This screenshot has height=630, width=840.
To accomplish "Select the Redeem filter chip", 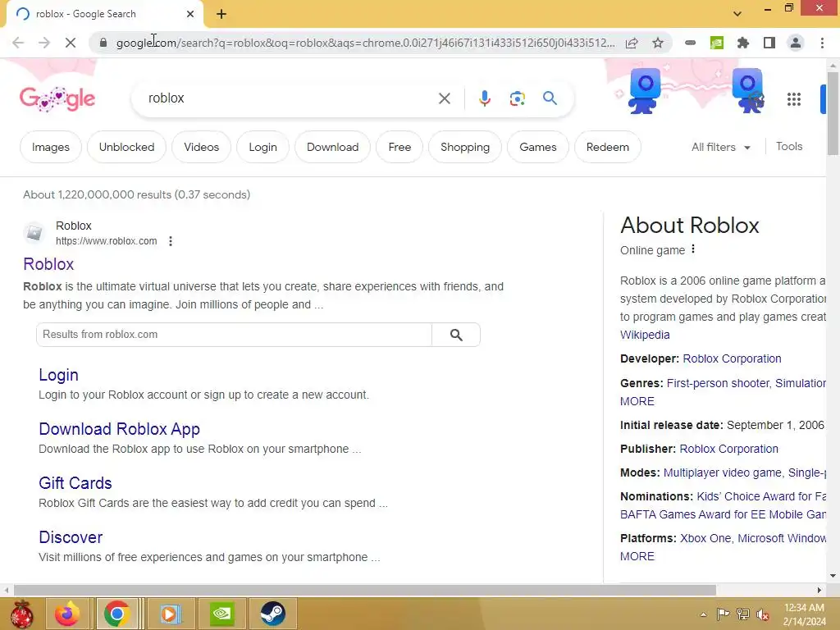I will pos(608,147).
